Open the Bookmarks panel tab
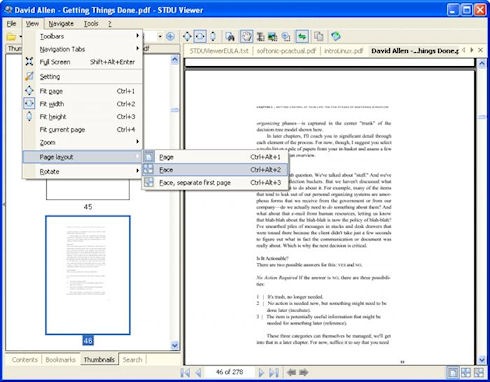 coord(61,360)
